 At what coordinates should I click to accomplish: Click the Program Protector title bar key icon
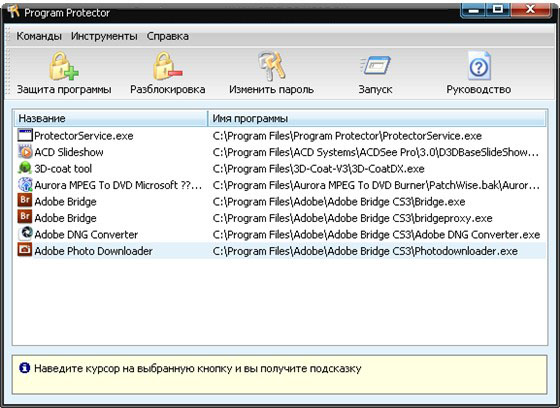[13, 11]
